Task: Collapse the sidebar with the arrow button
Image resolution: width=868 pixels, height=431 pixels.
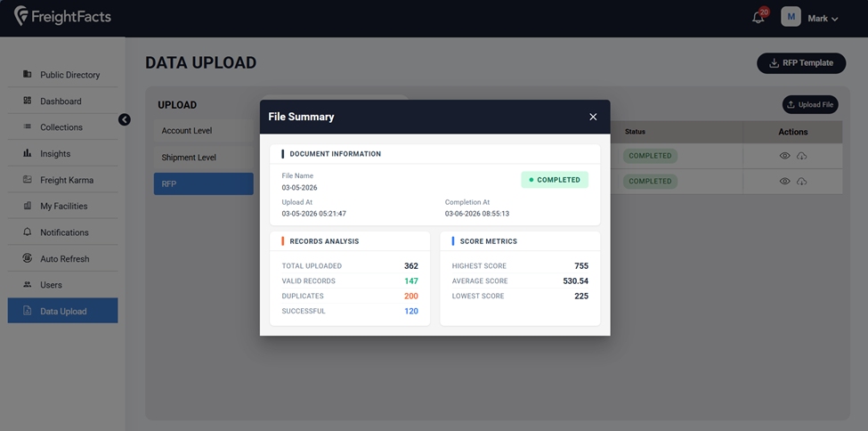Action: point(125,119)
